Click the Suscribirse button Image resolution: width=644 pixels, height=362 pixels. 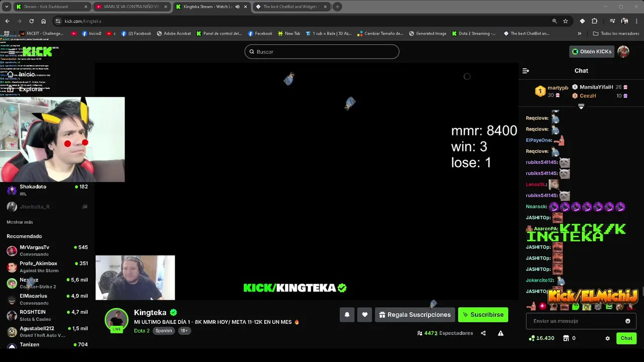[x=483, y=315]
